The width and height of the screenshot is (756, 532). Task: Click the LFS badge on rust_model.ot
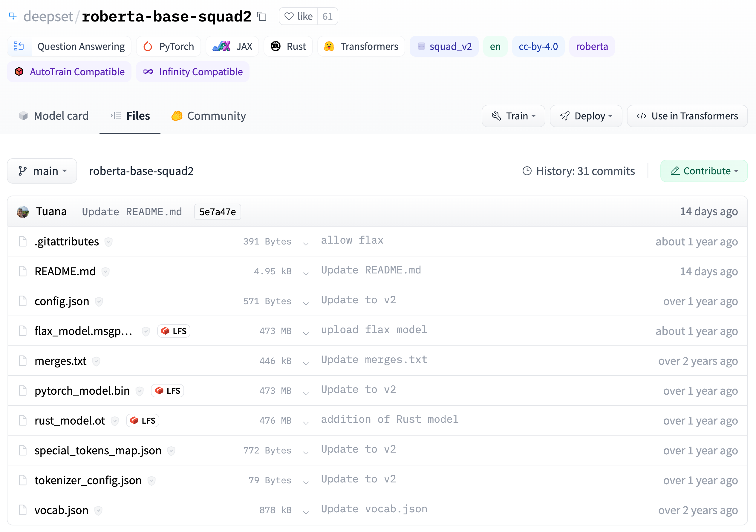tap(143, 421)
